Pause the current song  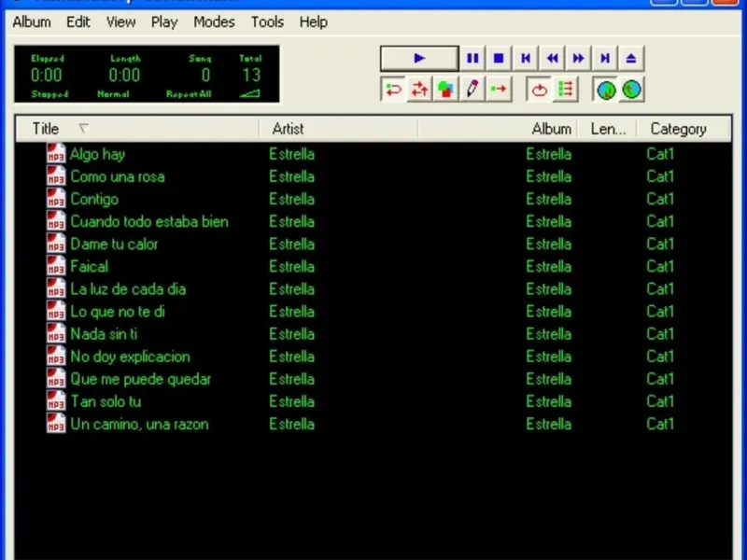pos(472,59)
